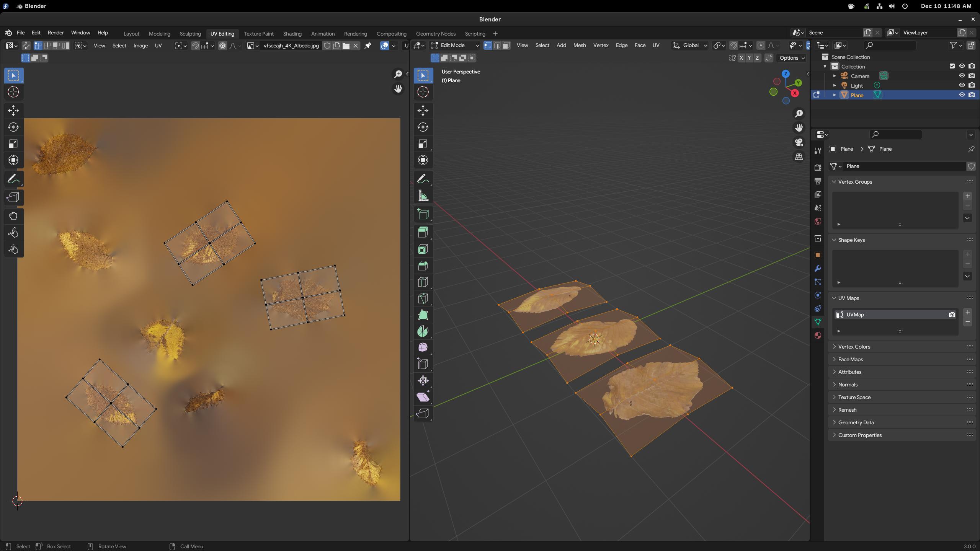Select the Shear tool

[423, 397]
